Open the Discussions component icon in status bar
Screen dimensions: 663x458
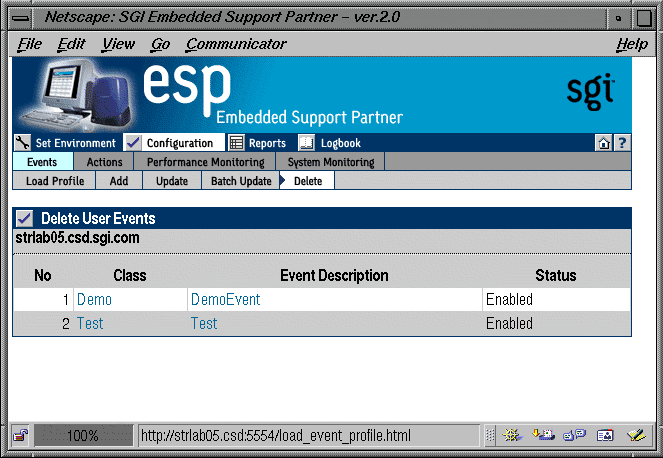[574, 435]
